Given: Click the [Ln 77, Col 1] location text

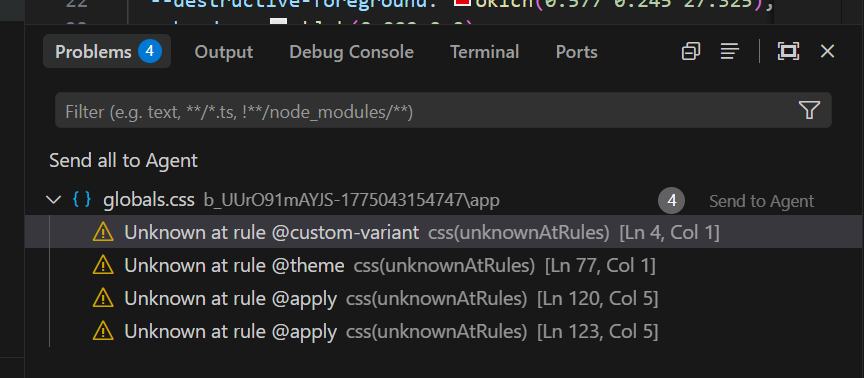Looking at the screenshot, I should pos(600,266).
